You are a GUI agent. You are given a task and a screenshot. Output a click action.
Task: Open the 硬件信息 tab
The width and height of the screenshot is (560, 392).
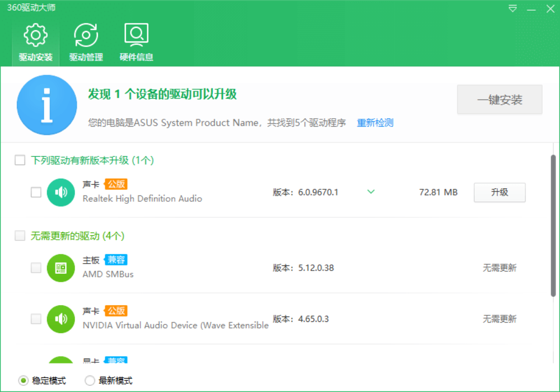(x=137, y=42)
